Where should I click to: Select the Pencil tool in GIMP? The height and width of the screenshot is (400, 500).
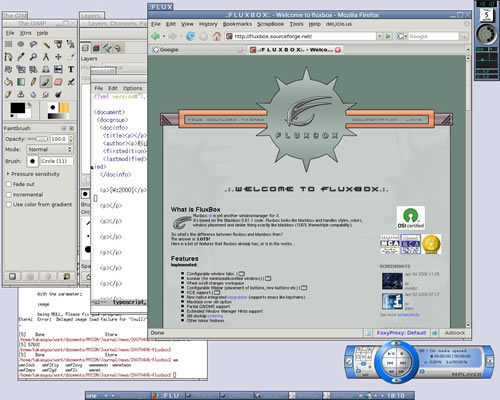click(x=33, y=82)
